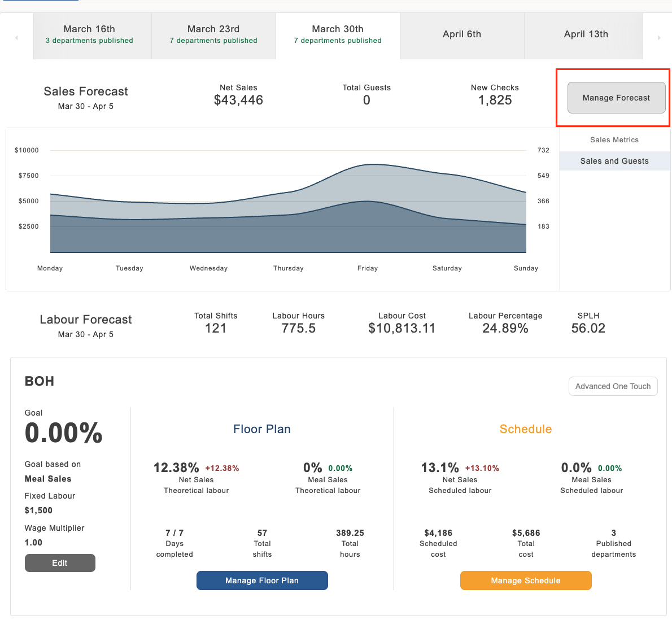
Task: Click the previous weeks left arrow
Action: [x=17, y=38]
